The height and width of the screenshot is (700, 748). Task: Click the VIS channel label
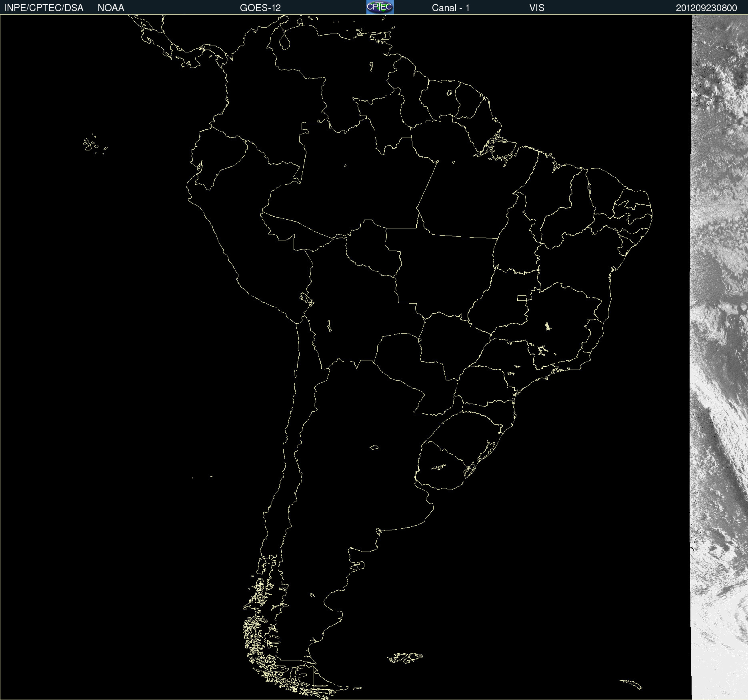[537, 8]
